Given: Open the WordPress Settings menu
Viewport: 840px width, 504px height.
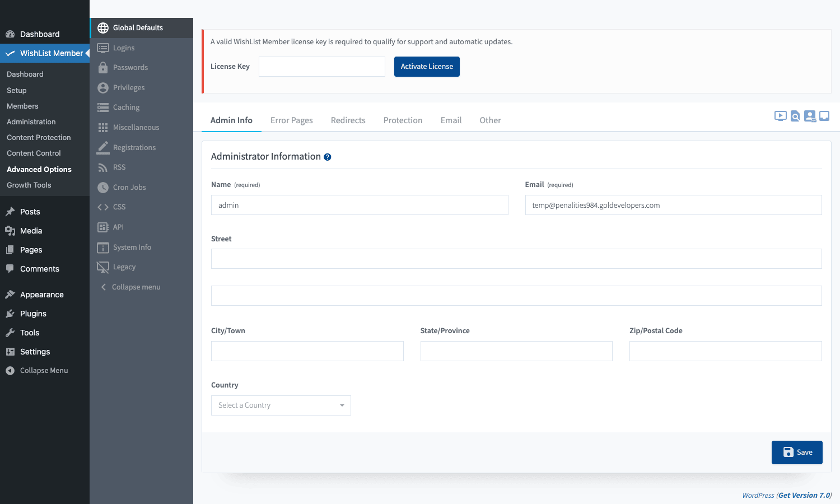Looking at the screenshot, I should (x=45, y=352).
